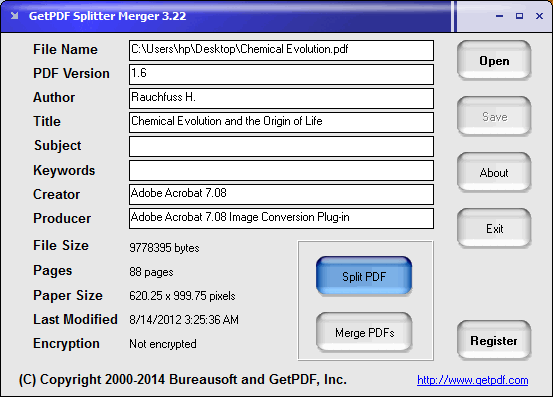This screenshot has height=397, width=553.
Task: Open a PDF file with Open button
Action: point(494,61)
